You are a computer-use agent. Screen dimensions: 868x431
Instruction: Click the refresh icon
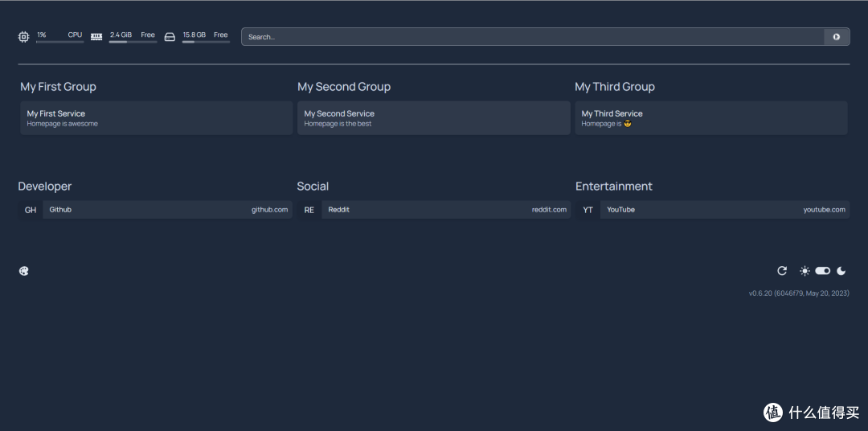point(782,271)
